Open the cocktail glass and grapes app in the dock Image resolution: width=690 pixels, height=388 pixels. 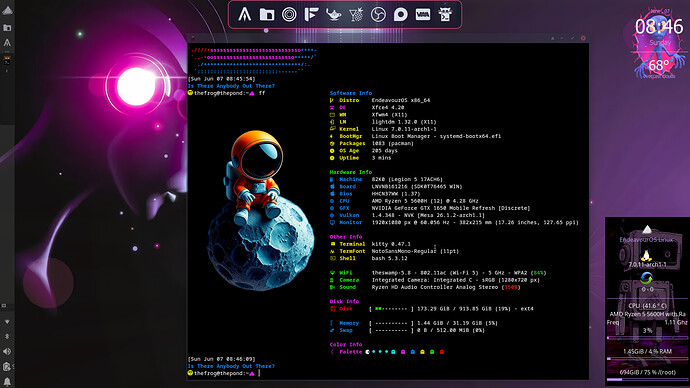356,15
